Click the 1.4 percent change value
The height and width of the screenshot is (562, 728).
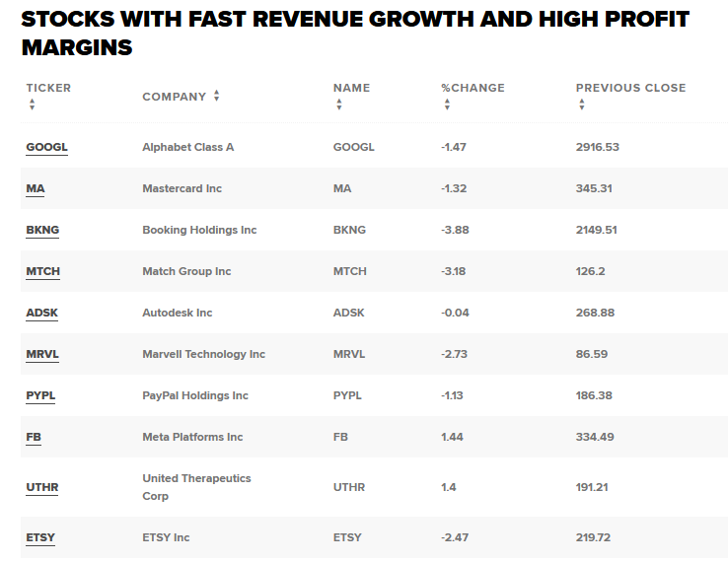point(449,487)
